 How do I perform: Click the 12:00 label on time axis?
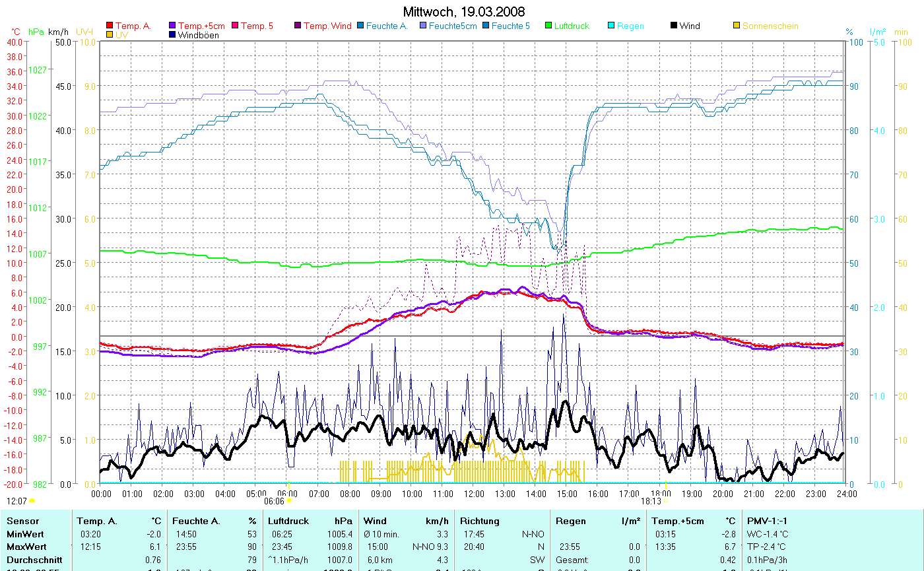coord(473,493)
